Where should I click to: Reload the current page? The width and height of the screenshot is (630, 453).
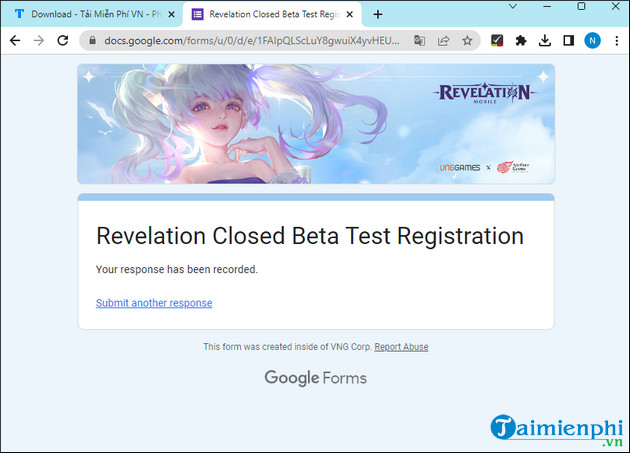[x=63, y=41]
